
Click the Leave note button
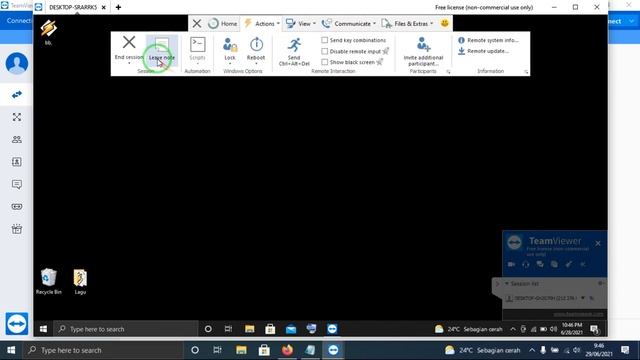[x=162, y=49]
